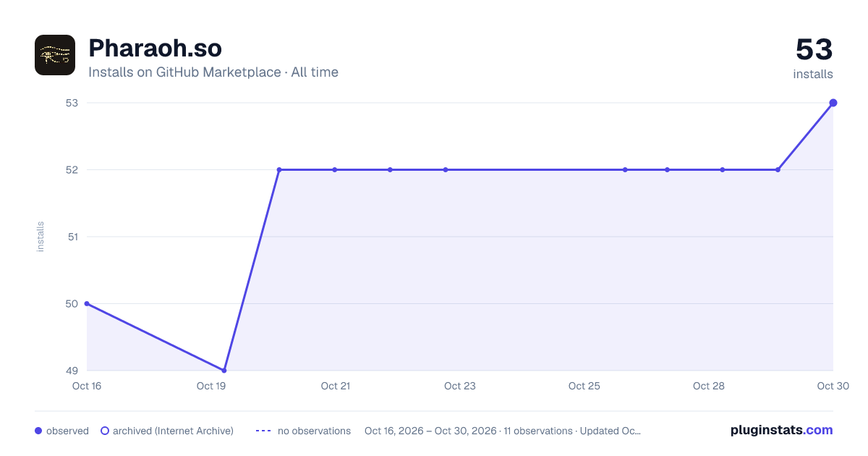Select the Oct 16 data point at 50 installs
The width and height of the screenshot is (868, 456).
tap(87, 304)
